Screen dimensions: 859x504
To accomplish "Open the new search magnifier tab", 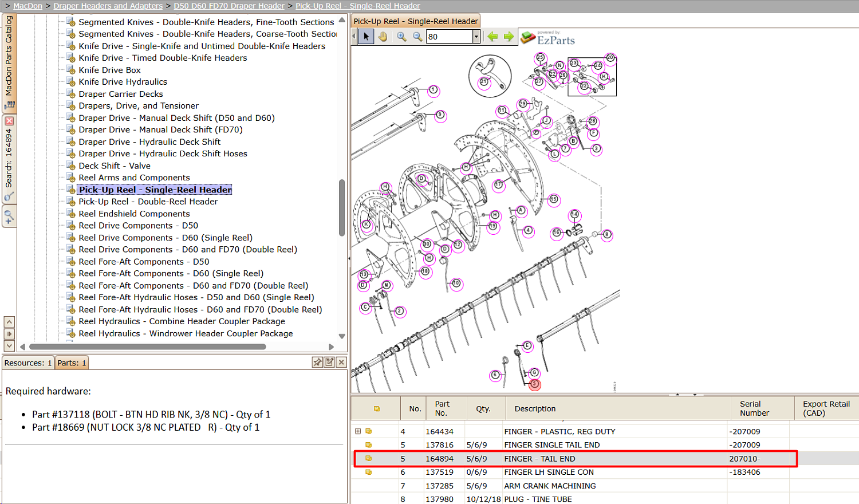I will 9,217.
